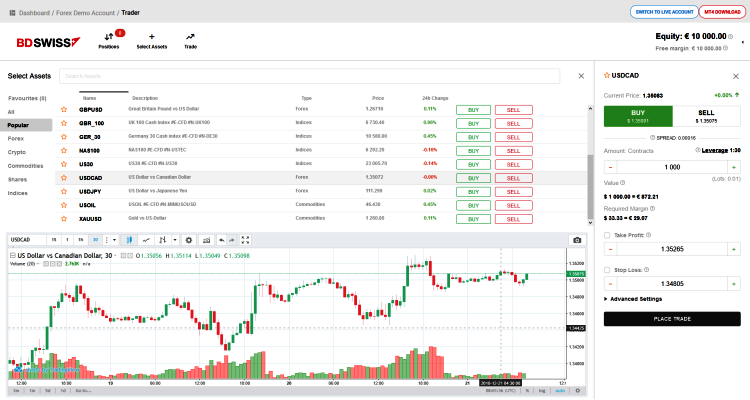
Task: Click the dashboard grid icon in breadcrumb
Action: pos(12,13)
